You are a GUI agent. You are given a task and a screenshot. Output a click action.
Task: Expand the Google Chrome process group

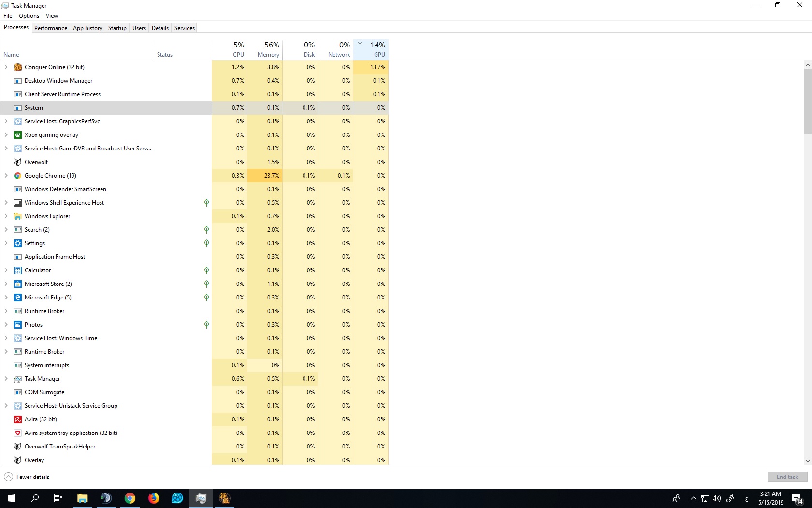coord(6,176)
